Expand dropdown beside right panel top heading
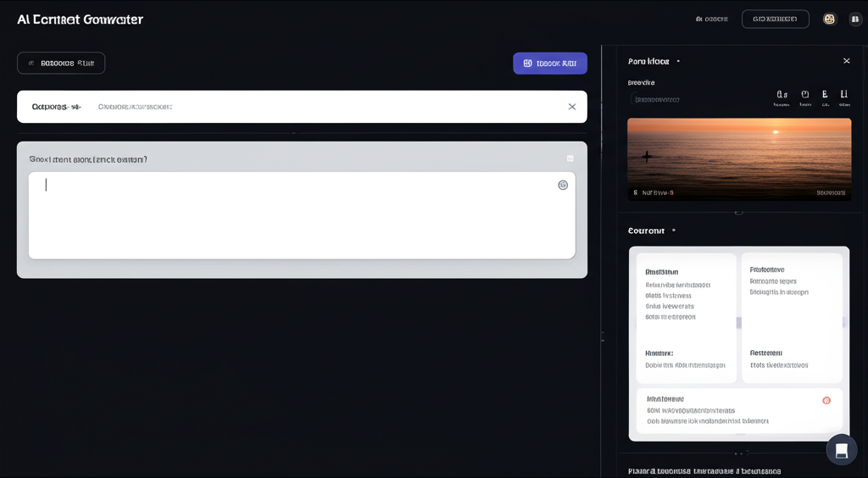This screenshot has height=478, width=868. [x=678, y=61]
